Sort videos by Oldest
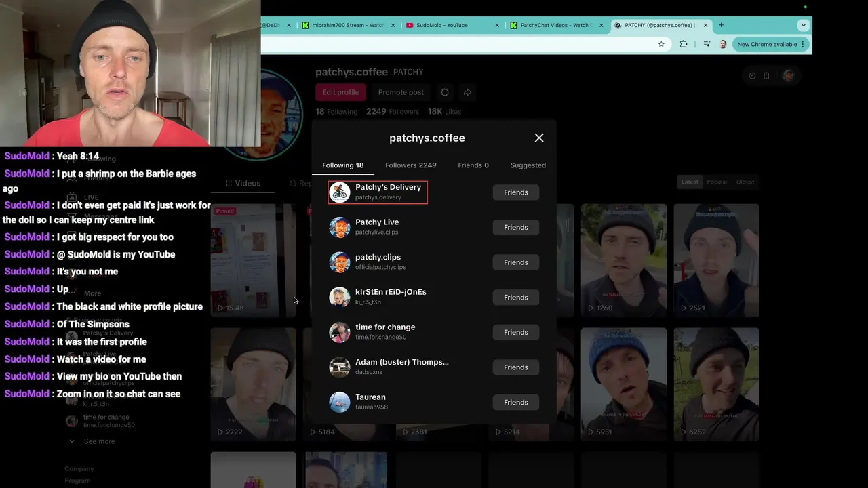Viewport: 868px width, 488px height. click(745, 182)
